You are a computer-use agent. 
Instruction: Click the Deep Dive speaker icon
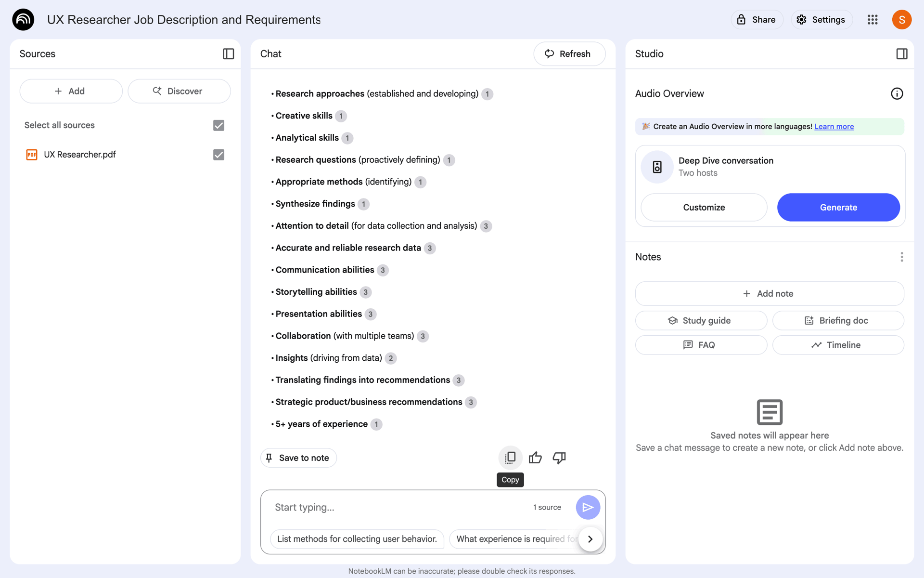(657, 167)
